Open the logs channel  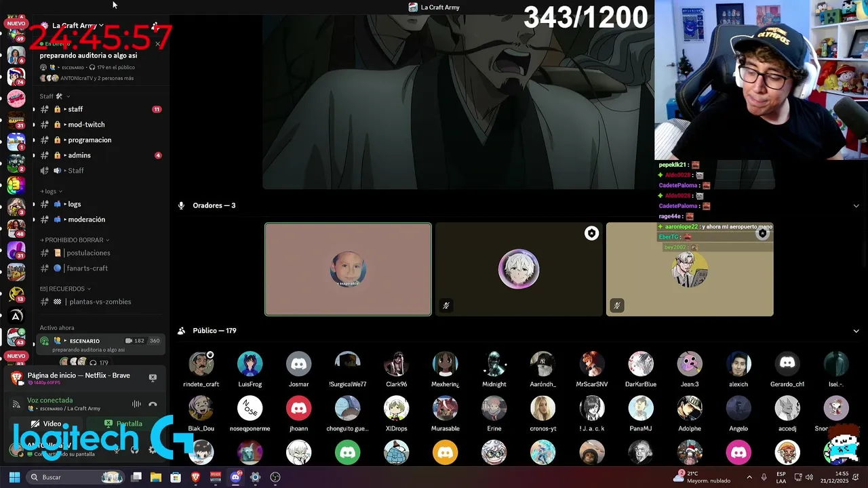point(100,204)
